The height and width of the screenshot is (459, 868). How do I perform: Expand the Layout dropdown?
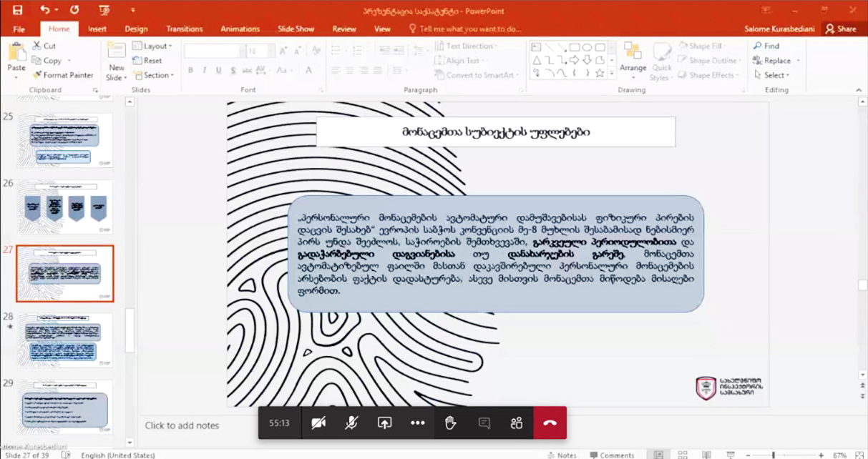[x=152, y=46]
